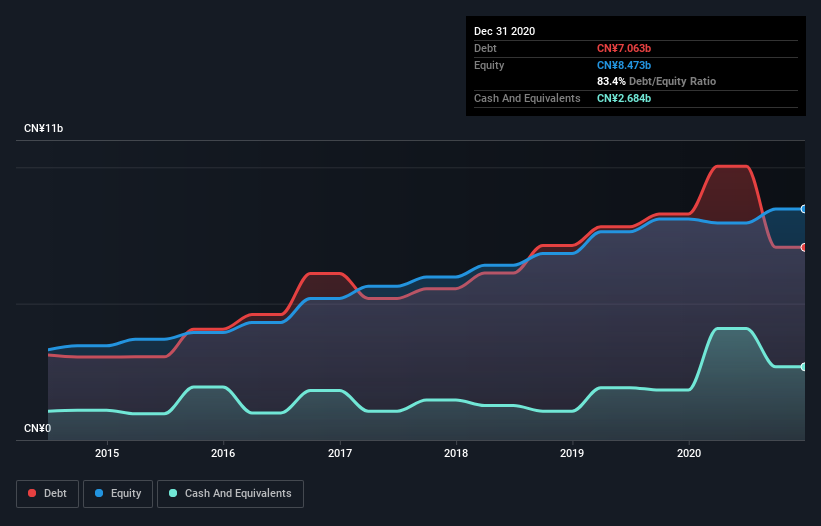Screen dimensions: 821x526
Task: Click the CN¥11b axis label
Action: (43, 129)
